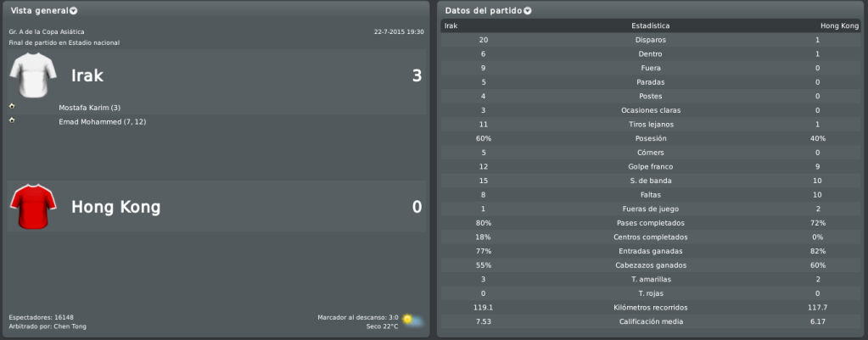Expand the Vista general panel title
Image resolution: width=868 pixels, height=340 pixels.
pos(40,10)
